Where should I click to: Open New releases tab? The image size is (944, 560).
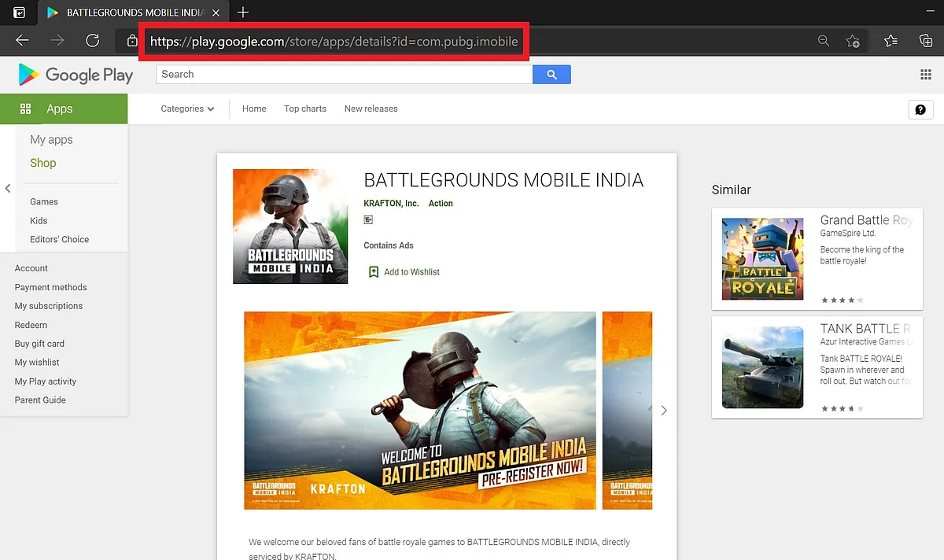371,109
